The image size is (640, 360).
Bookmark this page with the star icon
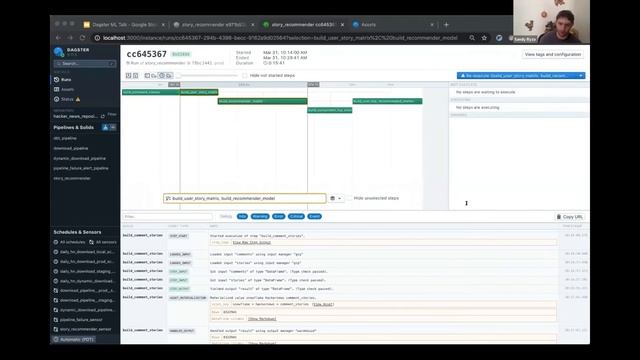tap(484, 38)
